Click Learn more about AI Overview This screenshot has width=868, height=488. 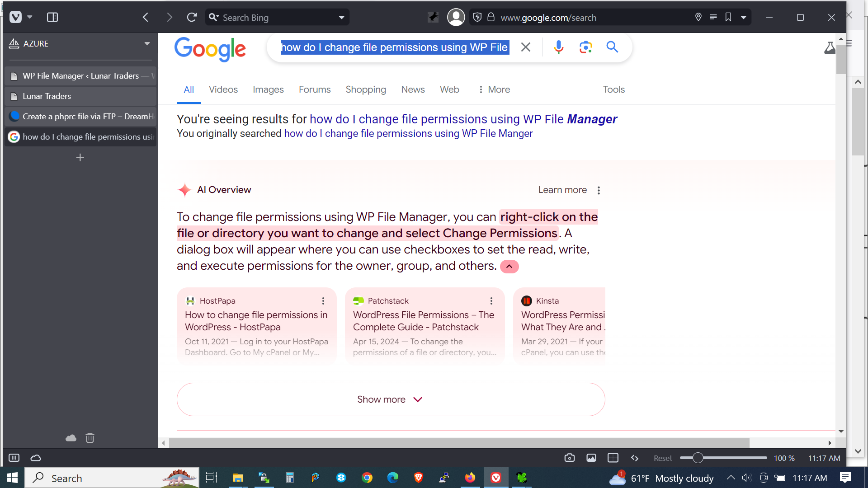(x=562, y=190)
